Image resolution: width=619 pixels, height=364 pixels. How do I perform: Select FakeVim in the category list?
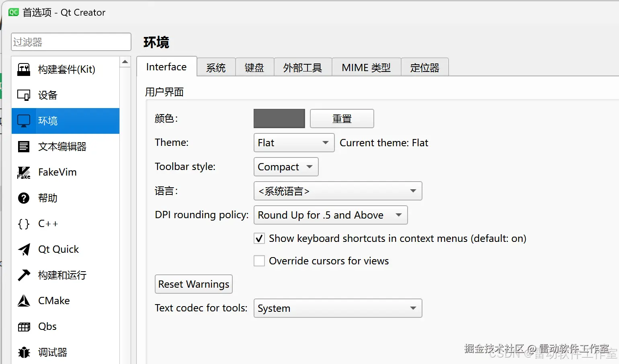[x=66, y=172]
